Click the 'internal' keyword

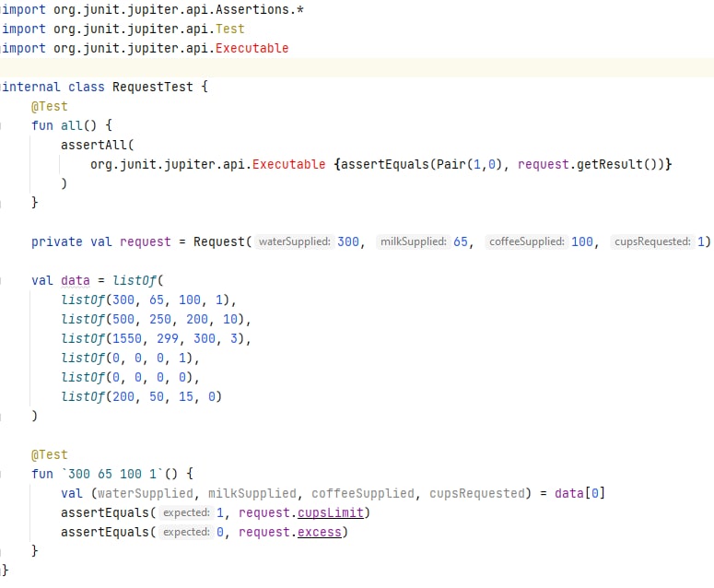pos(31,87)
